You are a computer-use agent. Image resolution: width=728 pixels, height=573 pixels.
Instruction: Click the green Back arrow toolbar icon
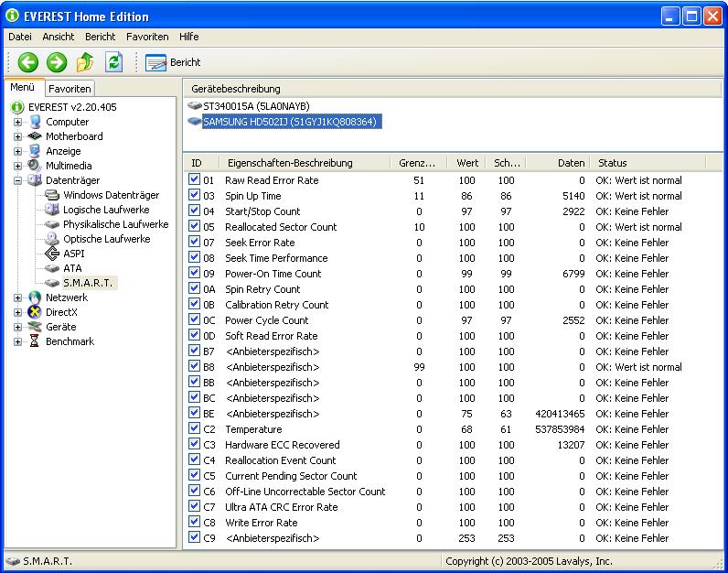[27, 62]
